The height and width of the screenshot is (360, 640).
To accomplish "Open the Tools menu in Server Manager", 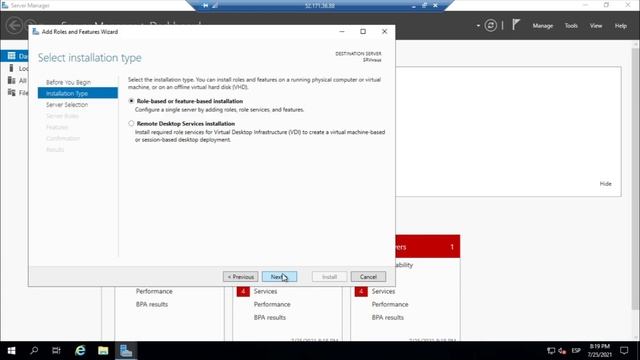I will coord(571,26).
